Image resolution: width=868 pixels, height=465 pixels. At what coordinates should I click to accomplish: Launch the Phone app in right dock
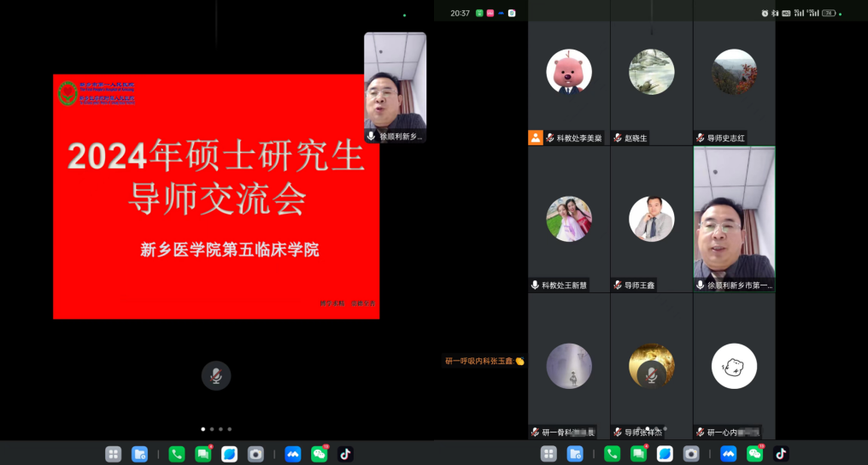pyautogui.click(x=613, y=455)
